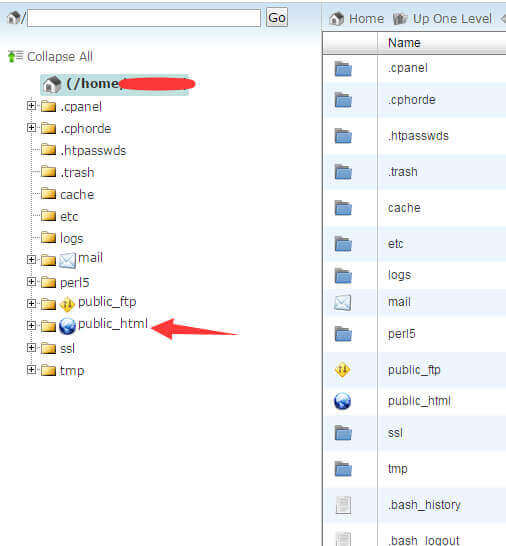Image resolution: width=506 pixels, height=546 pixels.
Task: Click the .htpasswds tree folder icon
Action: click(x=48, y=150)
